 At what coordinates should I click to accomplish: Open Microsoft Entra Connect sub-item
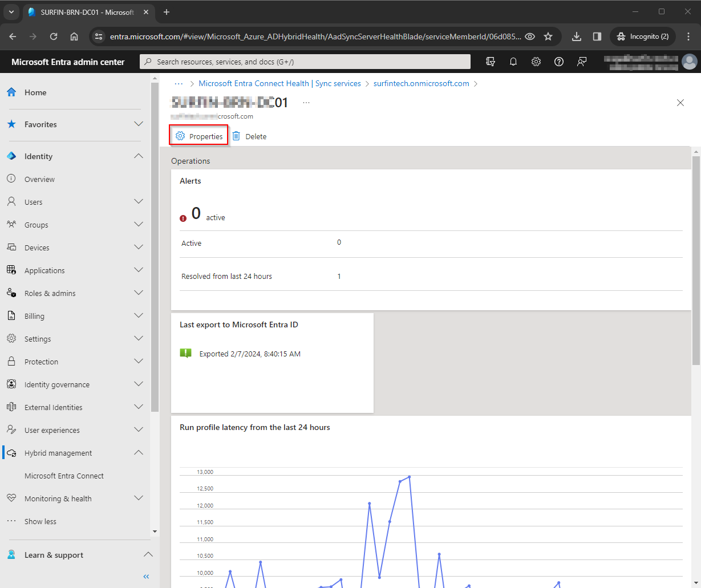coord(64,476)
